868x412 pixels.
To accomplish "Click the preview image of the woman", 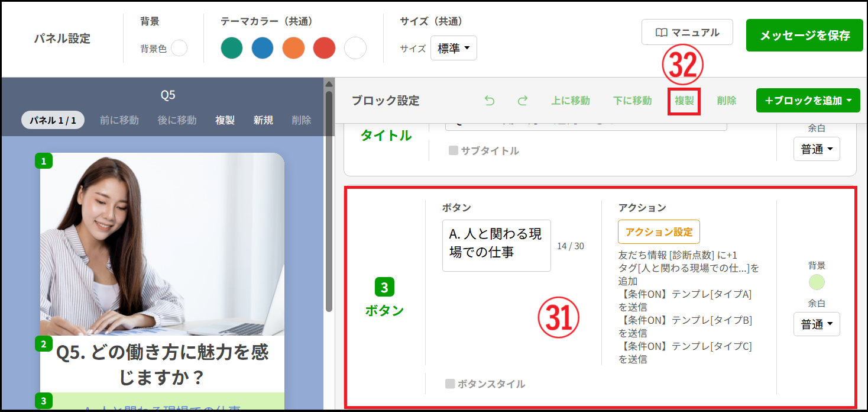I will coord(162,244).
